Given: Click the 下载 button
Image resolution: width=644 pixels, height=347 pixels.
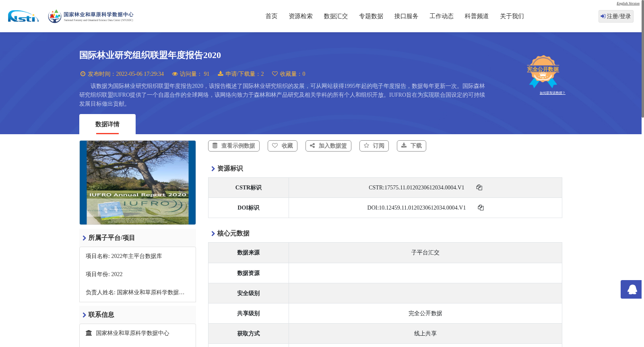Looking at the screenshot, I should click(x=411, y=146).
